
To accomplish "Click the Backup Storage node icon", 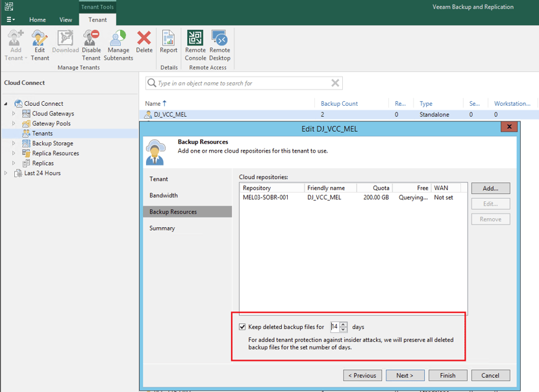I will pyautogui.click(x=26, y=143).
